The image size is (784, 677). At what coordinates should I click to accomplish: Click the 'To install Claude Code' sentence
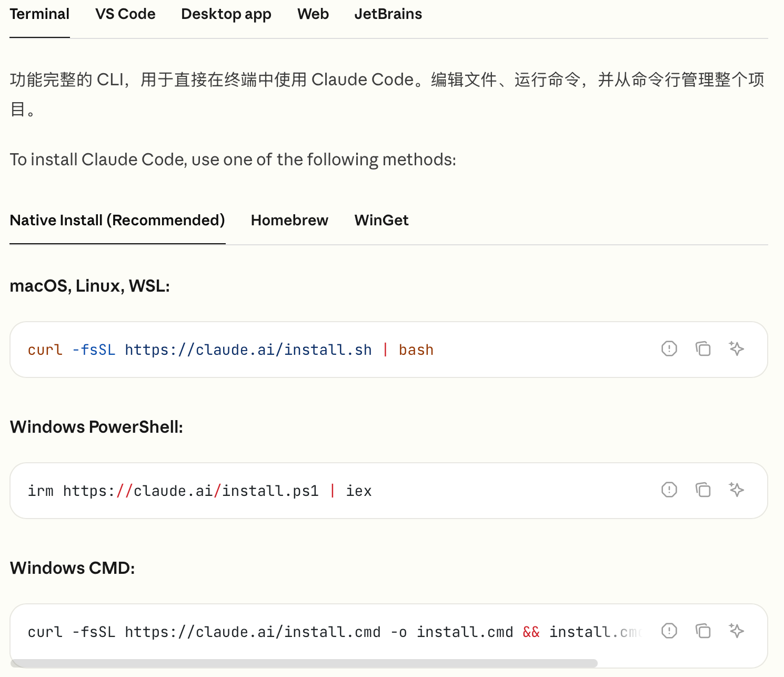[x=233, y=160]
